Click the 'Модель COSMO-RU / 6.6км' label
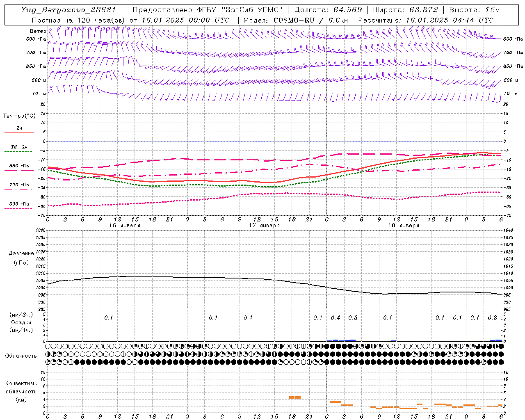 pos(296,20)
